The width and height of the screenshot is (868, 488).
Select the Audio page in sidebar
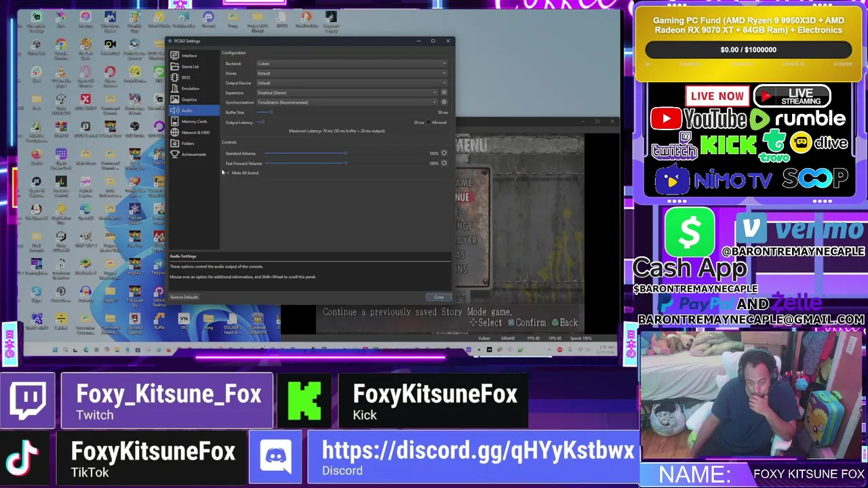tap(195, 110)
